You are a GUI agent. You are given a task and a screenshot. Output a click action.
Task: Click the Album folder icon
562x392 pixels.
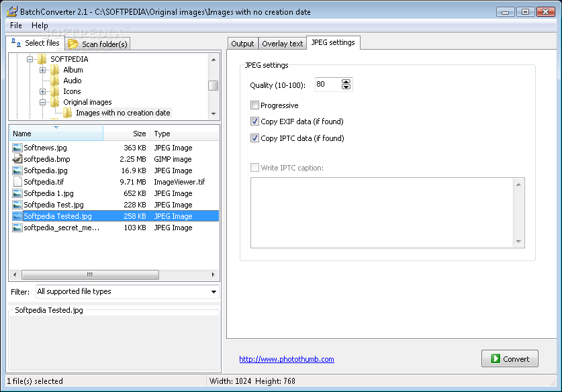click(55, 70)
